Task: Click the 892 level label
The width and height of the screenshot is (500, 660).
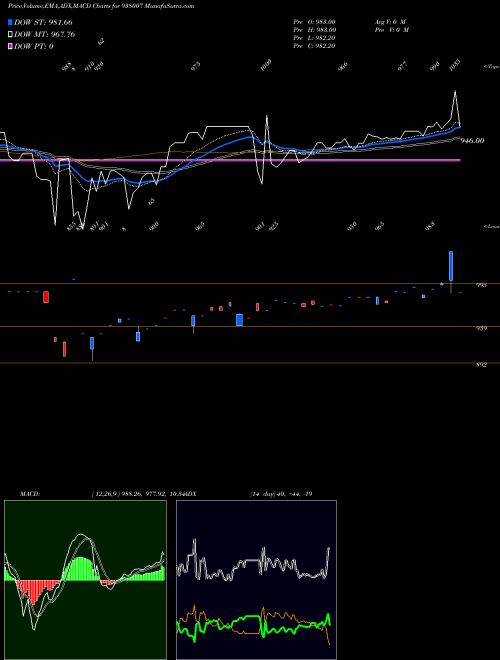Action: pos(481,365)
